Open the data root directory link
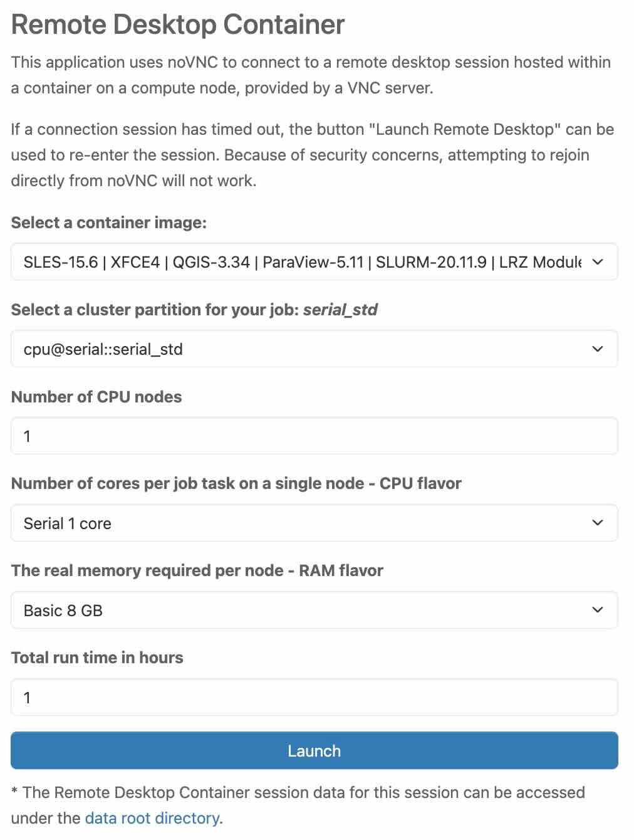This screenshot has height=840, width=634. pyautogui.click(x=152, y=818)
